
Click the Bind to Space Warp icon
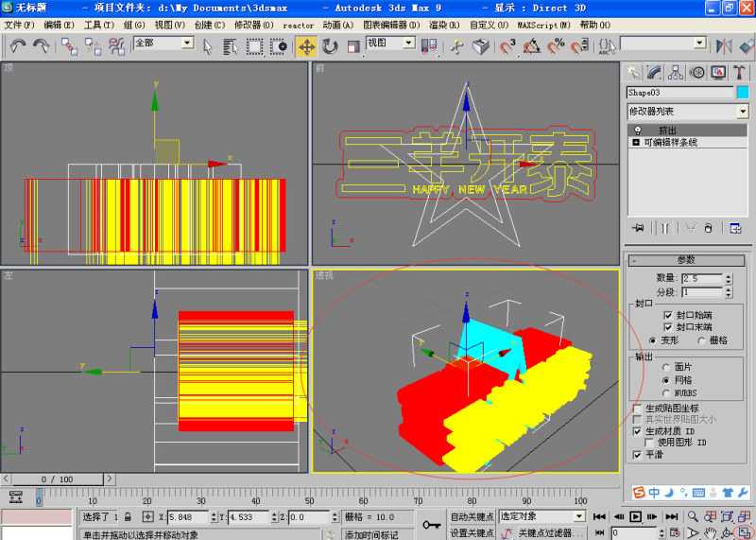(116, 46)
